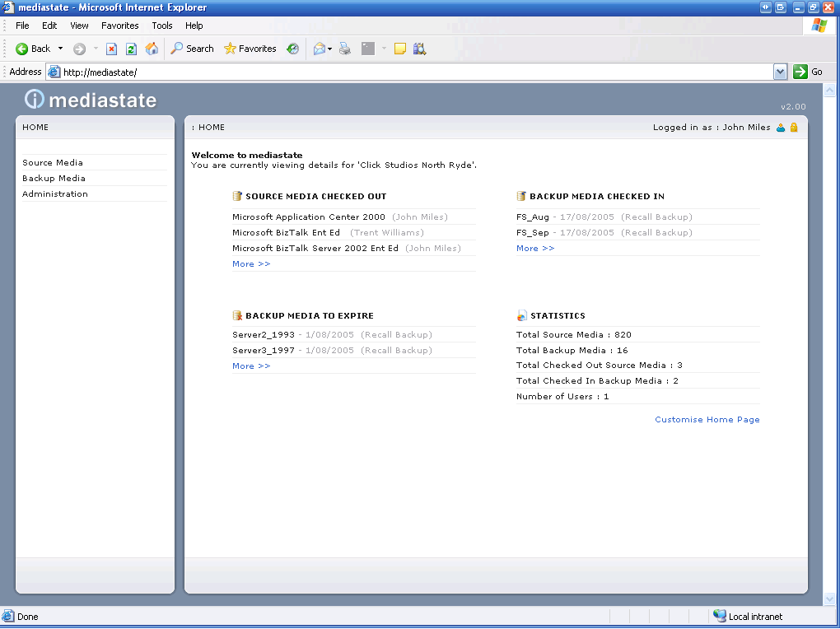The image size is (840, 629).
Task: Click the Internet Explorer icon in title bar
Action: point(8,7)
